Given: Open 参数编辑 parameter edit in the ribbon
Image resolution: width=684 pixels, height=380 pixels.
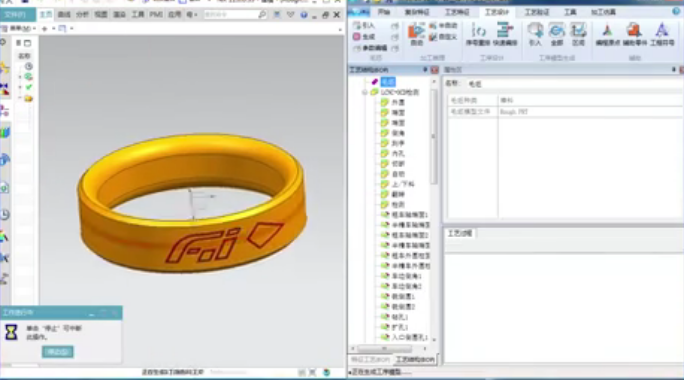Looking at the screenshot, I should [x=370, y=48].
